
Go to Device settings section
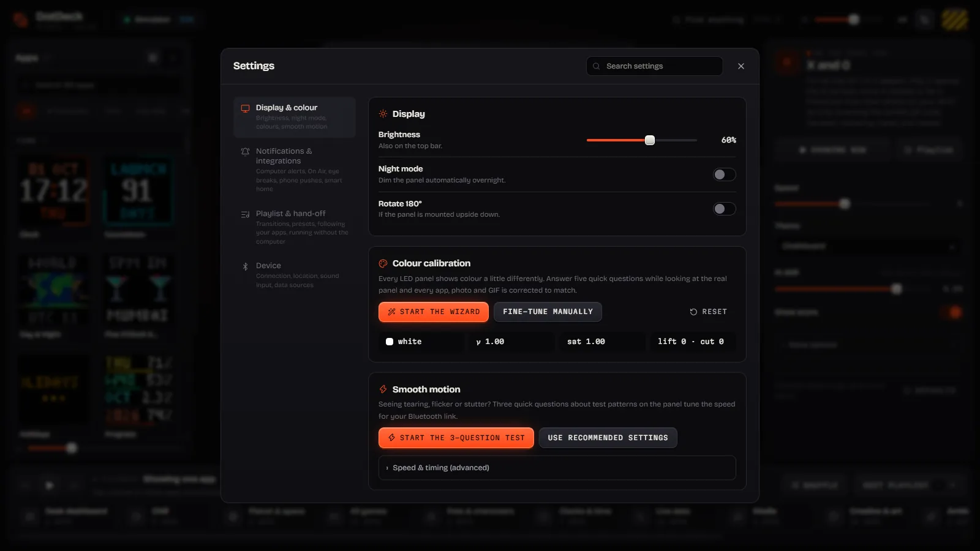[x=295, y=275]
